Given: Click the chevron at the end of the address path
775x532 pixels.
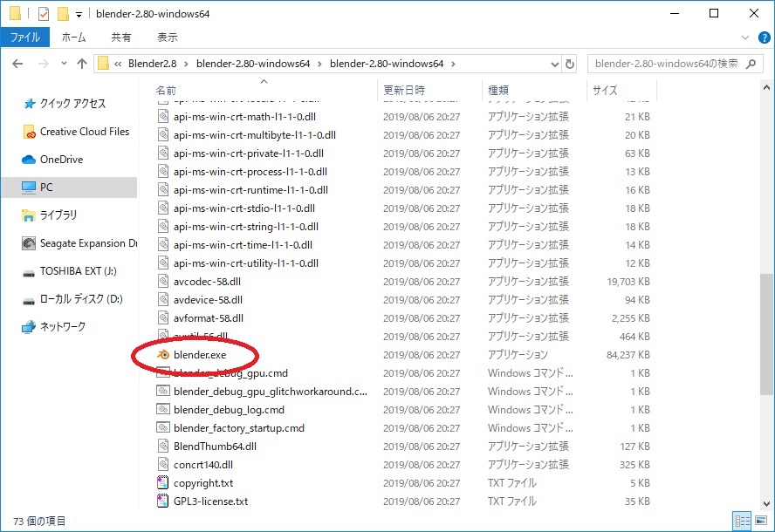Looking at the screenshot, I should pyautogui.click(x=453, y=64).
